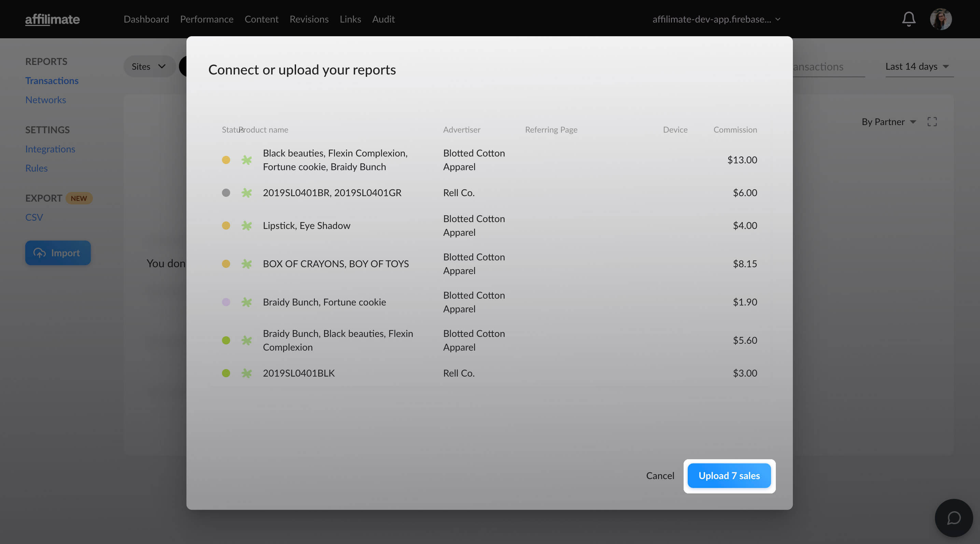Open Transactions in the sidebar
This screenshot has height=544, width=980.
[x=52, y=81]
